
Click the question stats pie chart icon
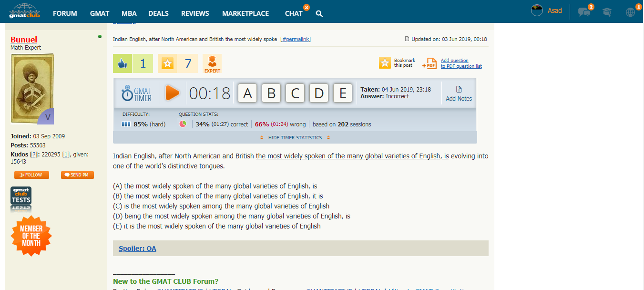[x=183, y=124]
